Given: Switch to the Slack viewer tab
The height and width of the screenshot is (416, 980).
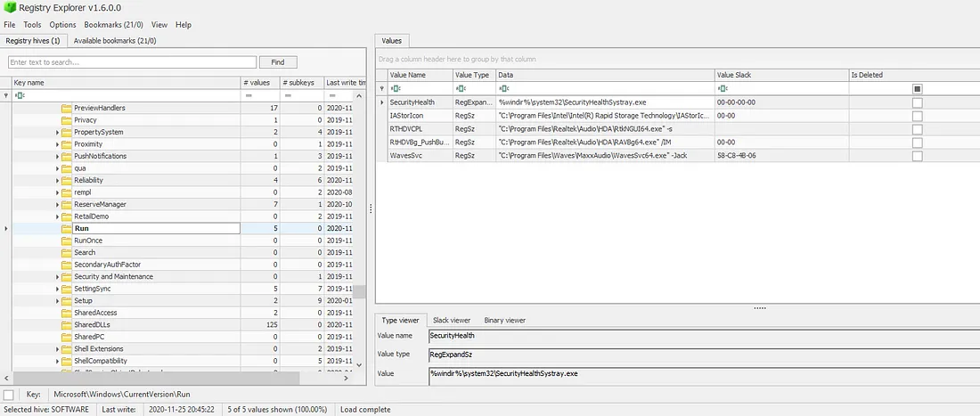Looking at the screenshot, I should (x=452, y=320).
